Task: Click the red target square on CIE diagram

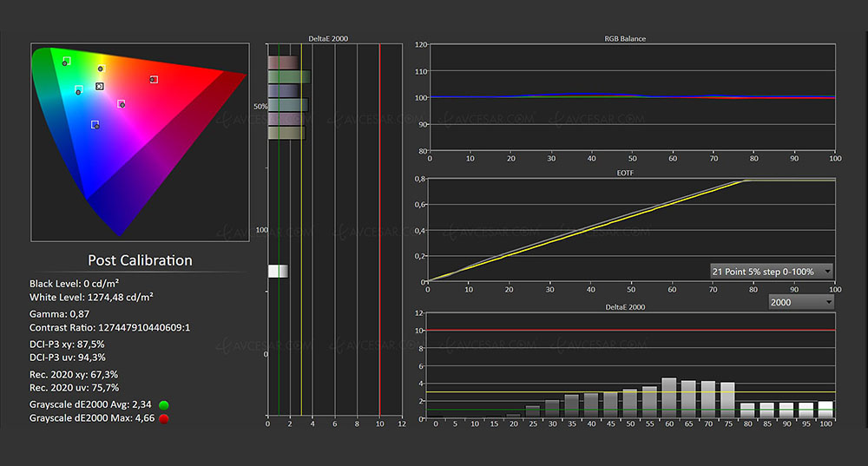Action: click(x=154, y=80)
